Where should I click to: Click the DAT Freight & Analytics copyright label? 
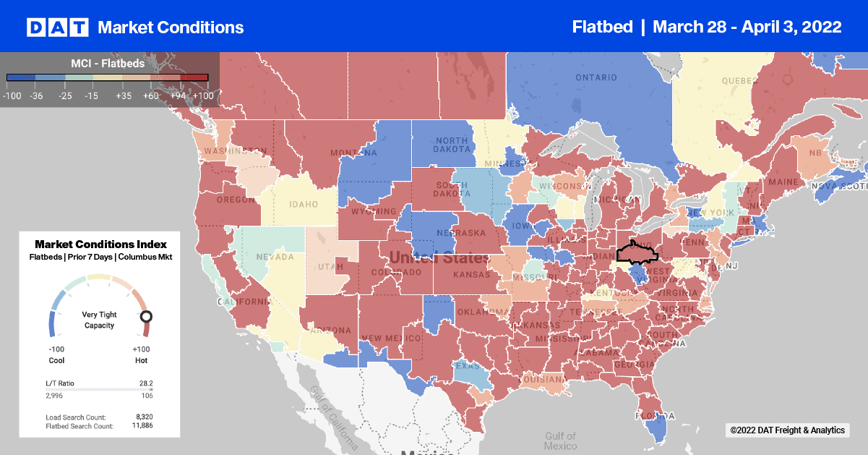tap(787, 430)
